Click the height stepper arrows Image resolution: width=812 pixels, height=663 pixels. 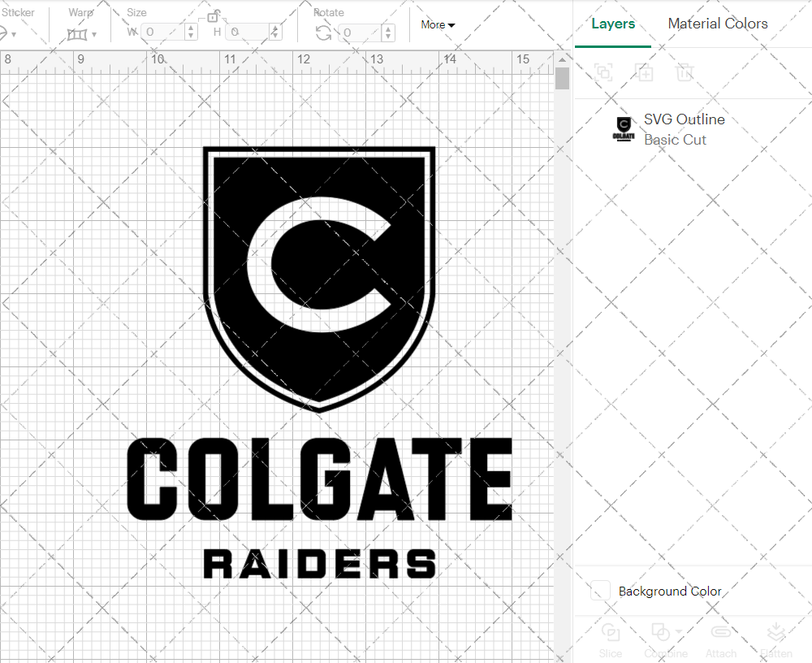coord(275,32)
